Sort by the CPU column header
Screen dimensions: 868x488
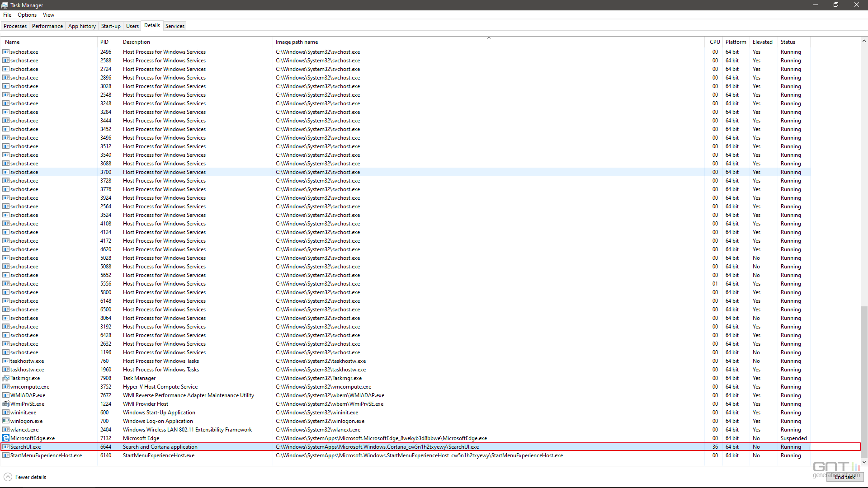pos(714,42)
